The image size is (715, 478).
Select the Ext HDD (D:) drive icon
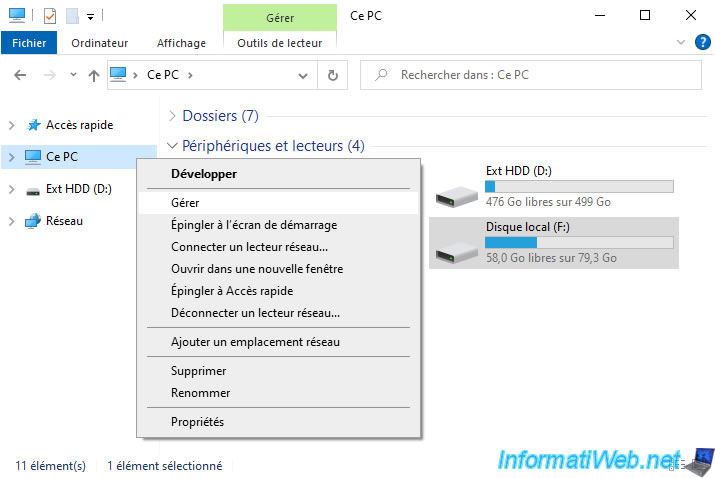tap(456, 197)
